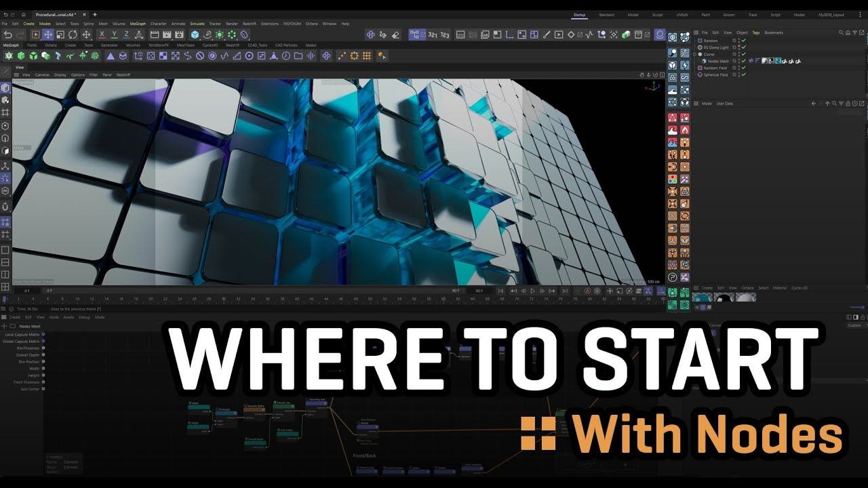Open the Attribute Manager User Data menu
This screenshot has height=488, width=868.
(724, 104)
